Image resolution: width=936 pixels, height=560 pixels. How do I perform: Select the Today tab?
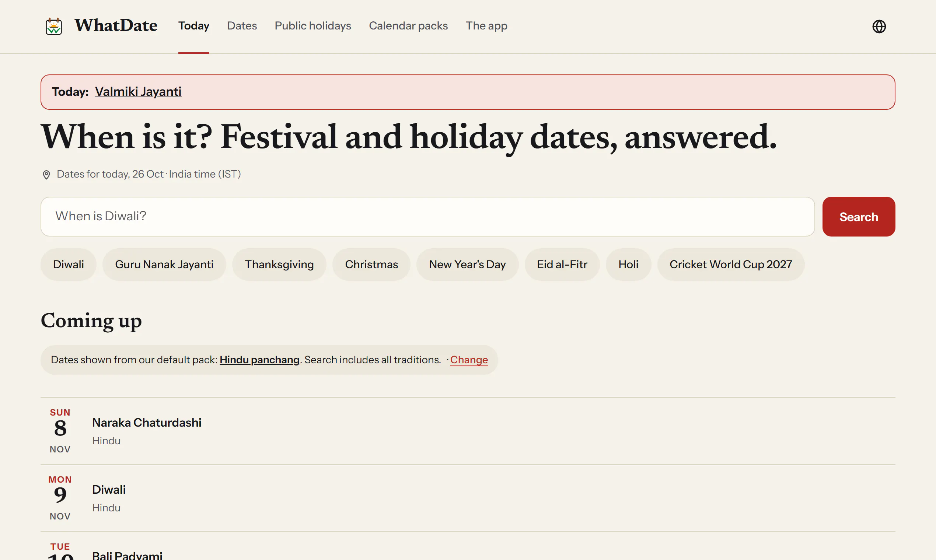click(193, 26)
